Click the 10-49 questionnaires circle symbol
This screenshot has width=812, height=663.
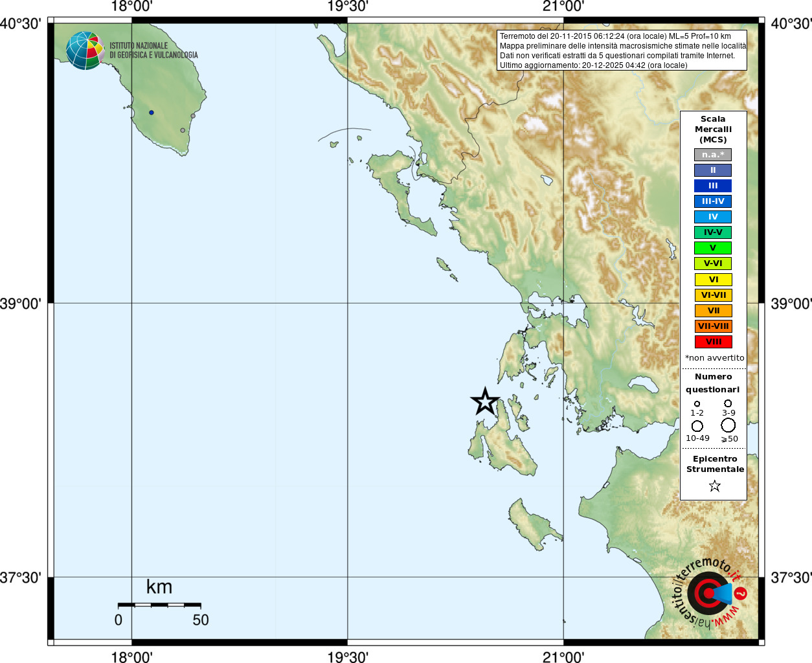[697, 426]
